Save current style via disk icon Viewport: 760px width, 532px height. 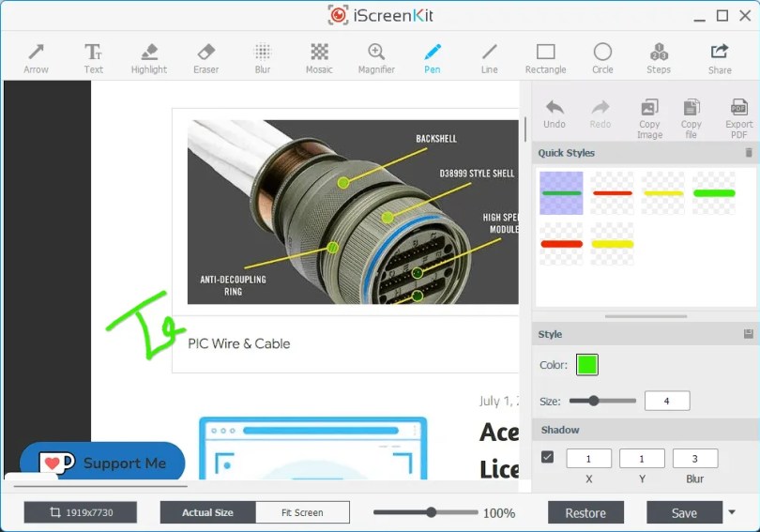[x=749, y=334]
